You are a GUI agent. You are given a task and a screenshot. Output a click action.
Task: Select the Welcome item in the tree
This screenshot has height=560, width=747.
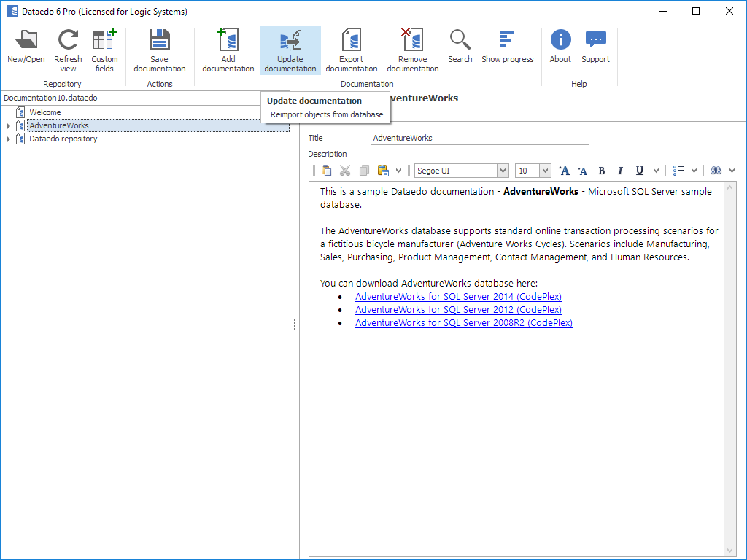click(44, 112)
